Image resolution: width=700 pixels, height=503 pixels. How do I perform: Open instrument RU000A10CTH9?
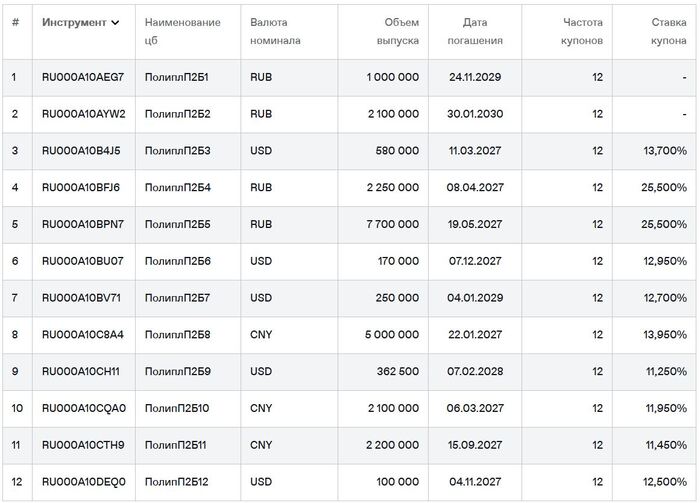pyautogui.click(x=83, y=445)
